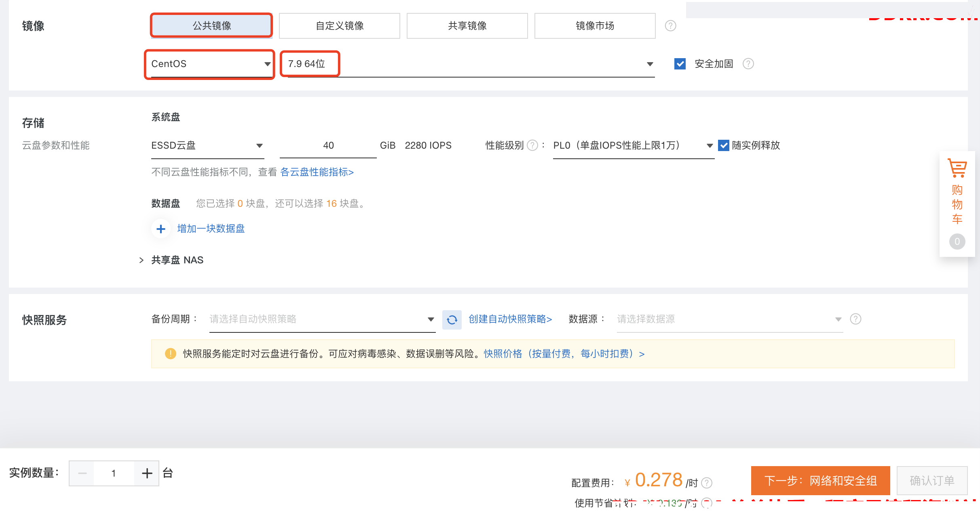Open the PL0 performance level dropdown
This screenshot has height=517, width=980.
pyautogui.click(x=634, y=145)
